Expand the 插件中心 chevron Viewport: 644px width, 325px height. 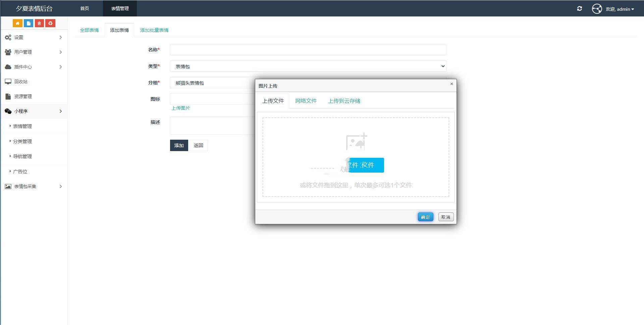[61, 67]
